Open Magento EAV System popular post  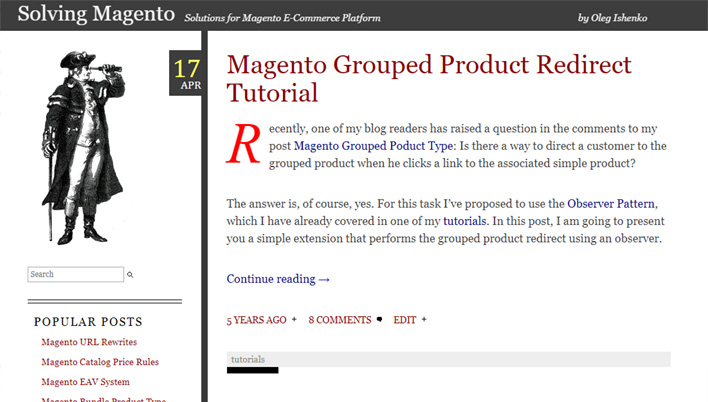85,382
